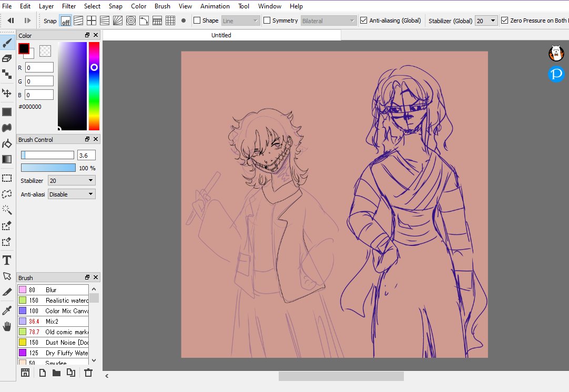Viewport: 569px width, 392px height.
Task: Click the brush opacity slider
Action: (48, 168)
